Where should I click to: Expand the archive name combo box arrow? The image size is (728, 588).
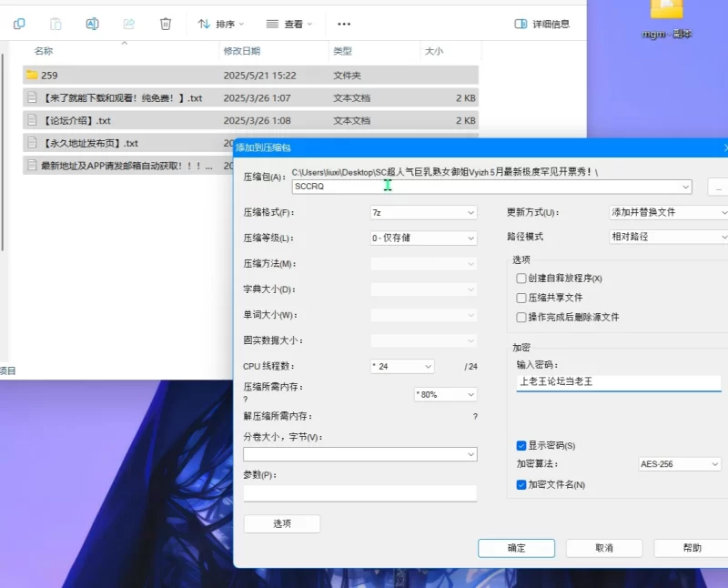[686, 187]
